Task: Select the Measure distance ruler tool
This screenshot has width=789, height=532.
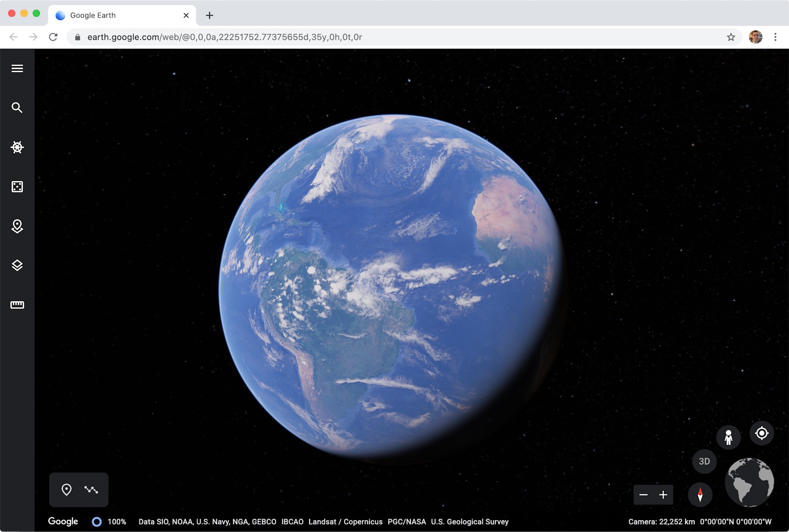Action: 17,305
